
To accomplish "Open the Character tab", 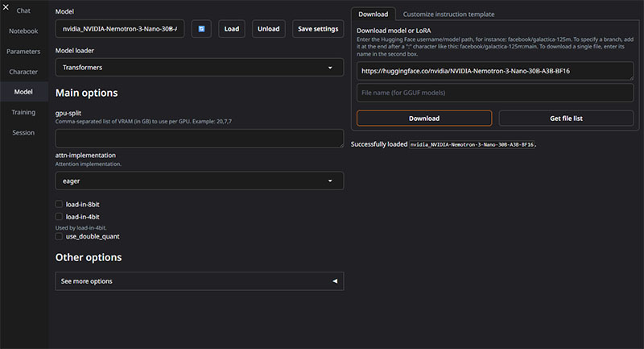I will coord(23,72).
